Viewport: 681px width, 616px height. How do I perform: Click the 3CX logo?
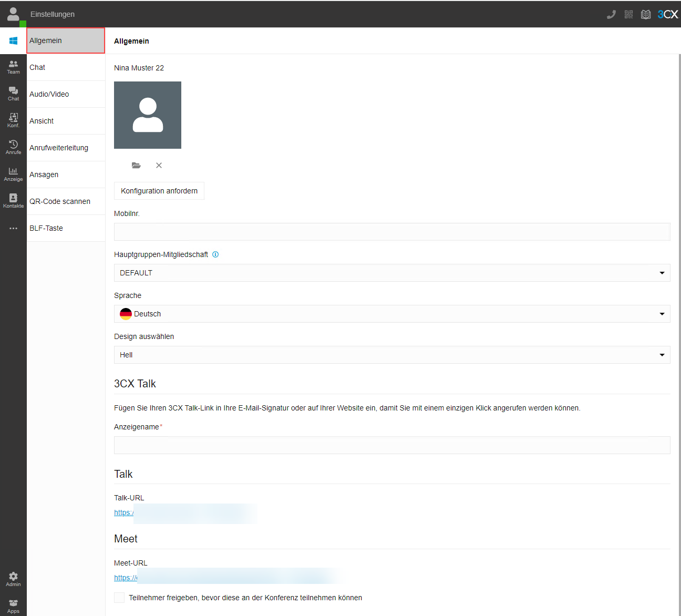pyautogui.click(x=667, y=14)
